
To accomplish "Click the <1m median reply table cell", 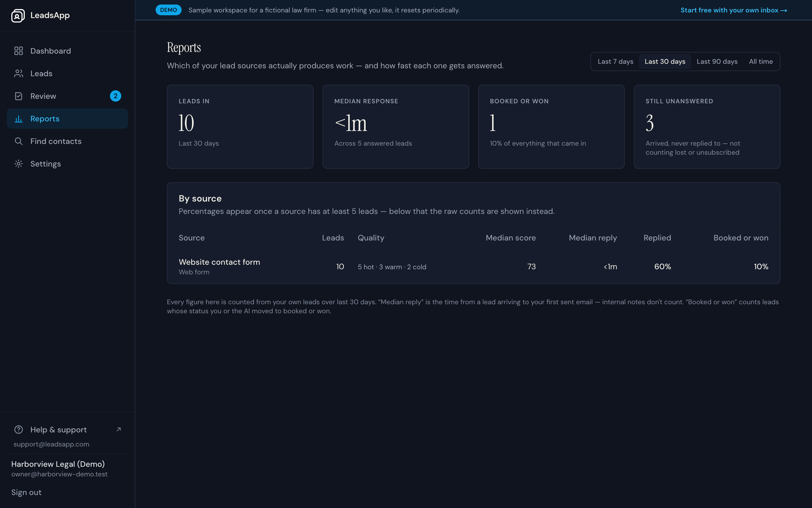I will [611, 267].
